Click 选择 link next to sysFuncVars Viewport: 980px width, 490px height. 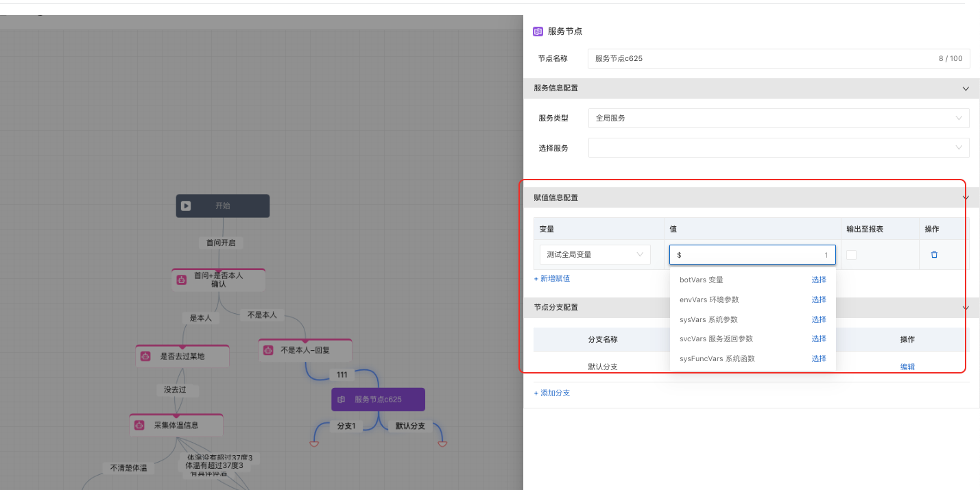pos(819,358)
